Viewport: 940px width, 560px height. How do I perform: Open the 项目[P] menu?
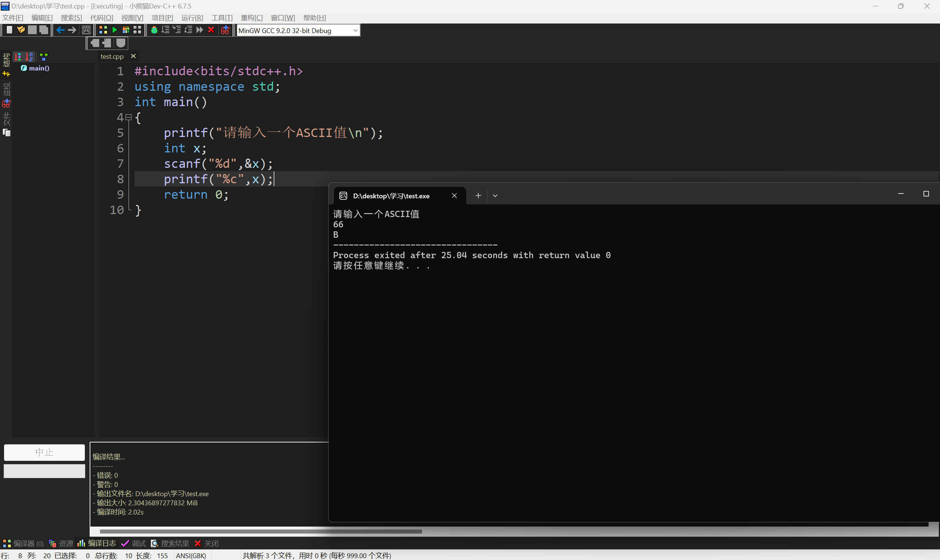pyautogui.click(x=162, y=18)
